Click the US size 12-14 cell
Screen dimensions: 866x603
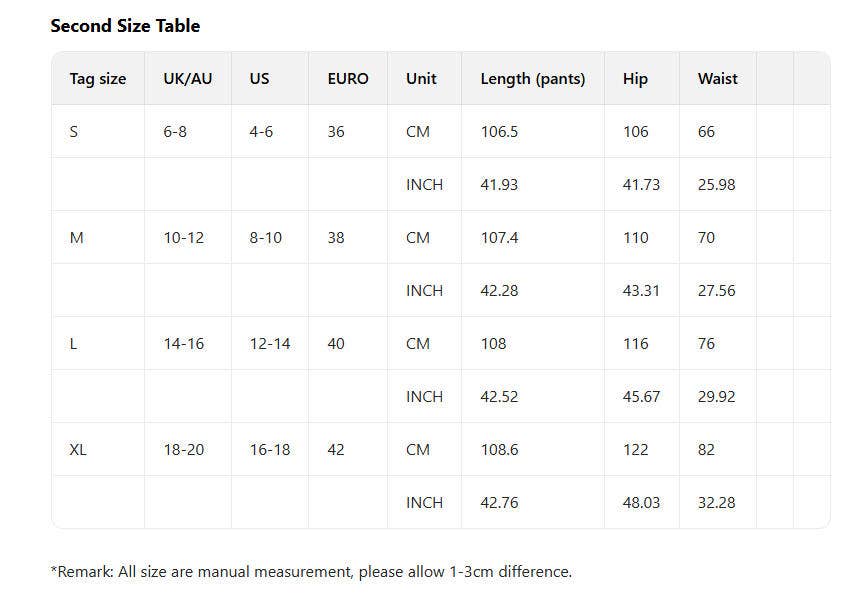tap(270, 344)
